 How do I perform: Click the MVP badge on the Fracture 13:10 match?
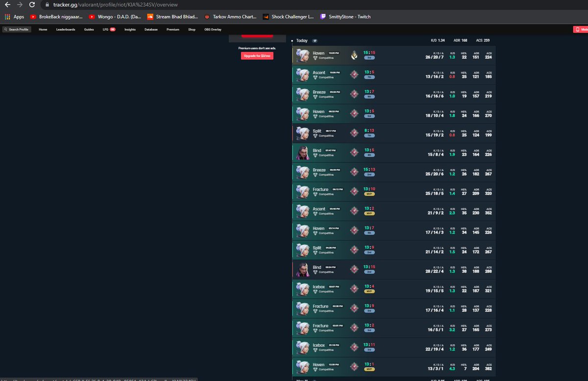368,193
